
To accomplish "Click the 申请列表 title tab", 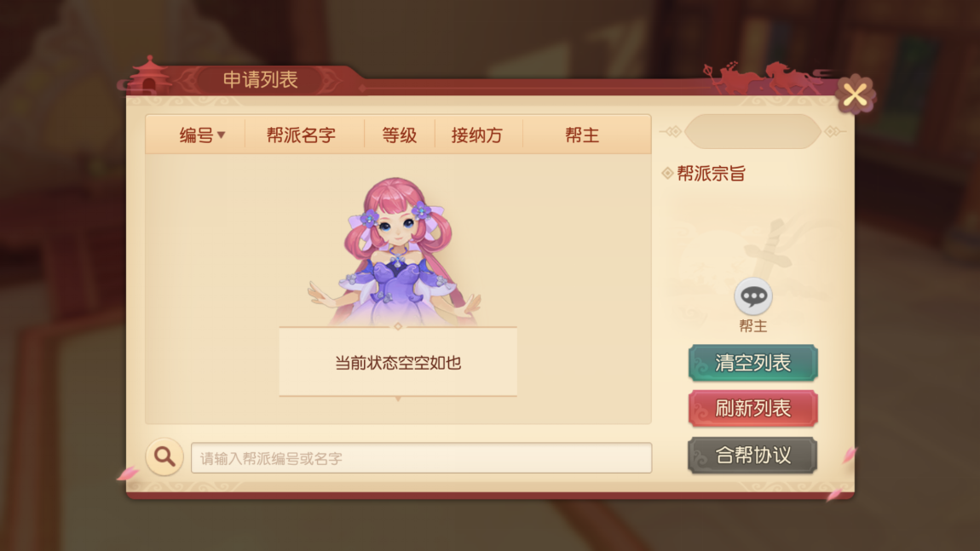I will [261, 80].
